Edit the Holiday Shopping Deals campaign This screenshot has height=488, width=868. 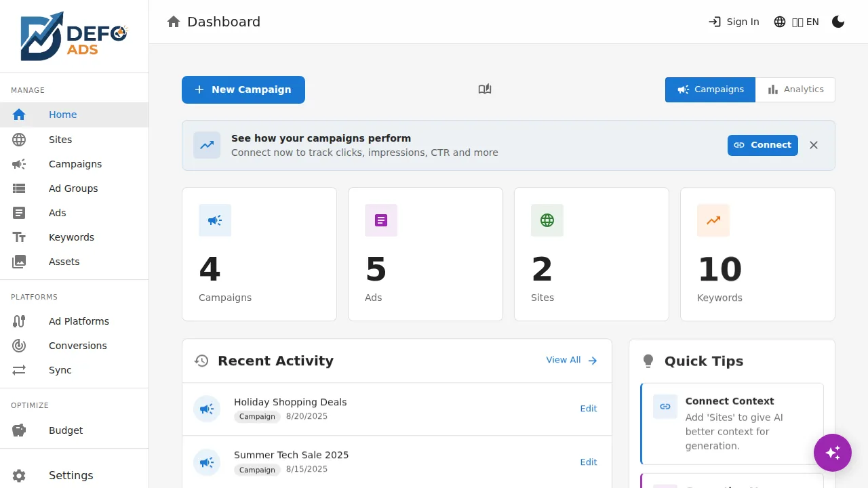589,409
